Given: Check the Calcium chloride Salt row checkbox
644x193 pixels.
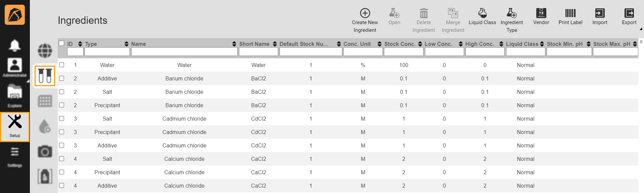Looking at the screenshot, I should click(x=61, y=158).
